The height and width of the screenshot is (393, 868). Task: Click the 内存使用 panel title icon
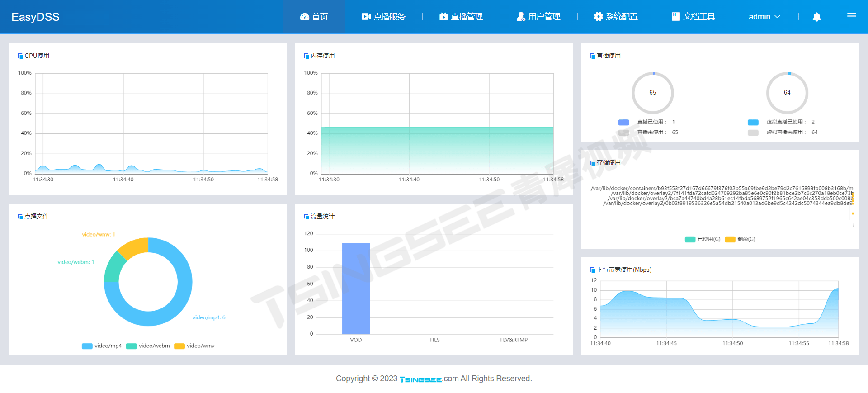tap(306, 56)
